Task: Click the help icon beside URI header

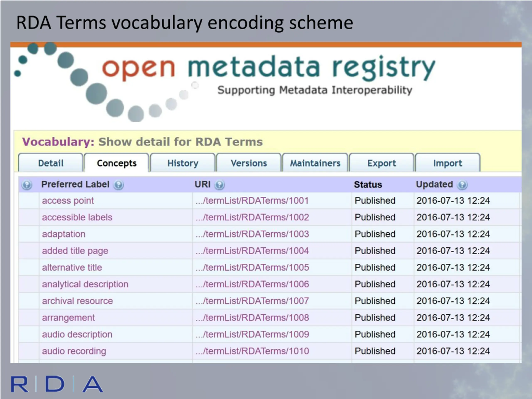Action: click(x=219, y=185)
